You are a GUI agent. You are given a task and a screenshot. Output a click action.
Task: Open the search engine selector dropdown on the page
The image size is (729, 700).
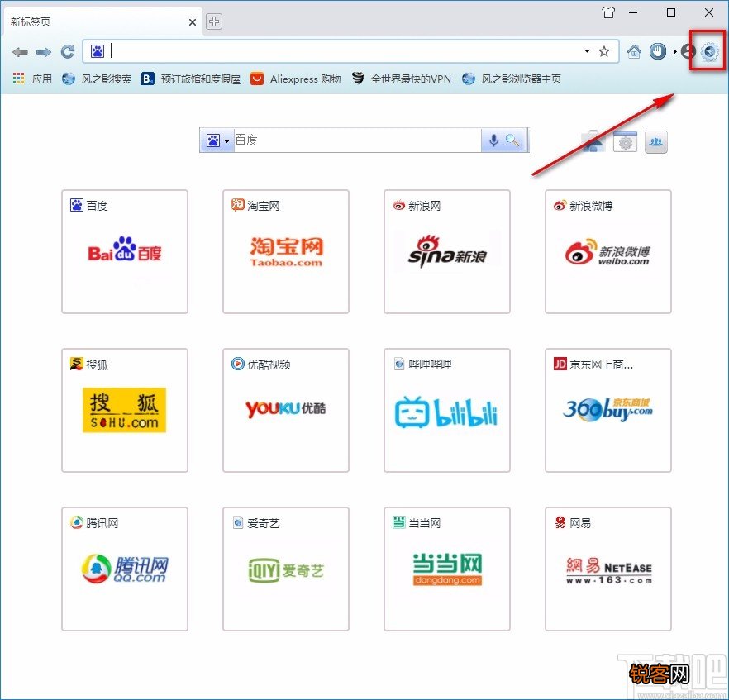point(217,140)
